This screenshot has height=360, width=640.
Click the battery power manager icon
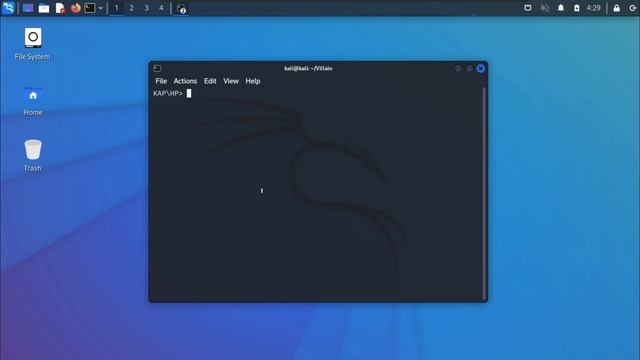[x=577, y=8]
